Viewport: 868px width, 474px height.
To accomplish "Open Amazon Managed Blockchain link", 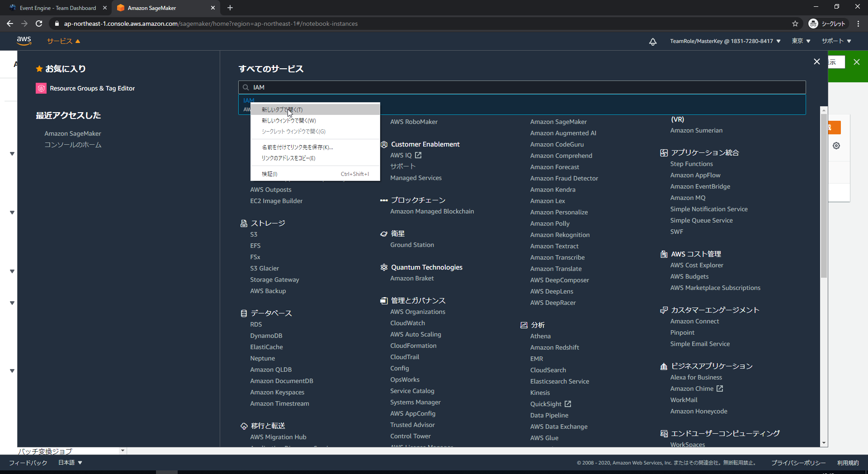I will (x=432, y=211).
